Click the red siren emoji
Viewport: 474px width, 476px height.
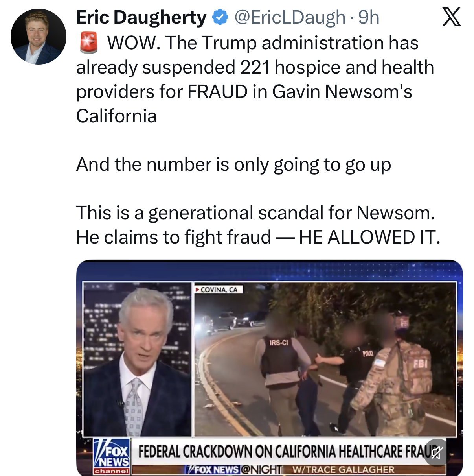coord(89,43)
